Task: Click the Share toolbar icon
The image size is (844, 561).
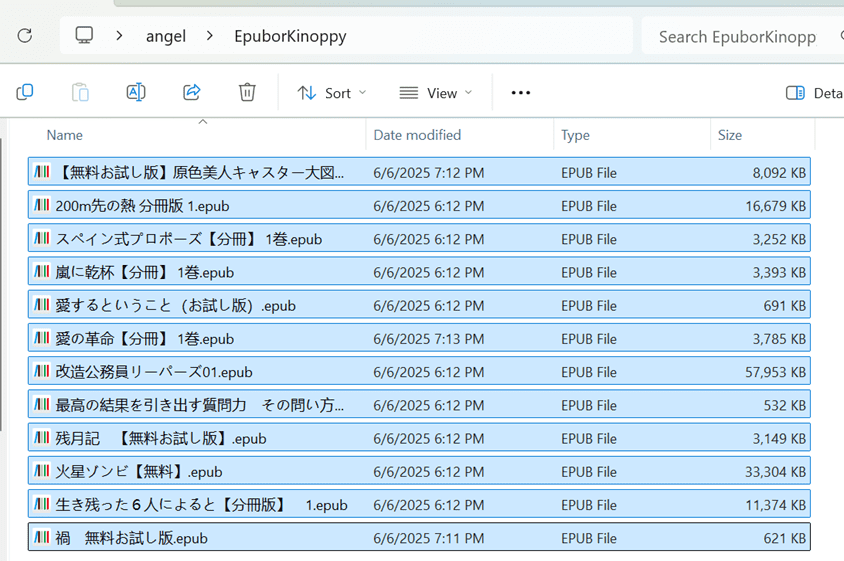Action: [x=192, y=93]
